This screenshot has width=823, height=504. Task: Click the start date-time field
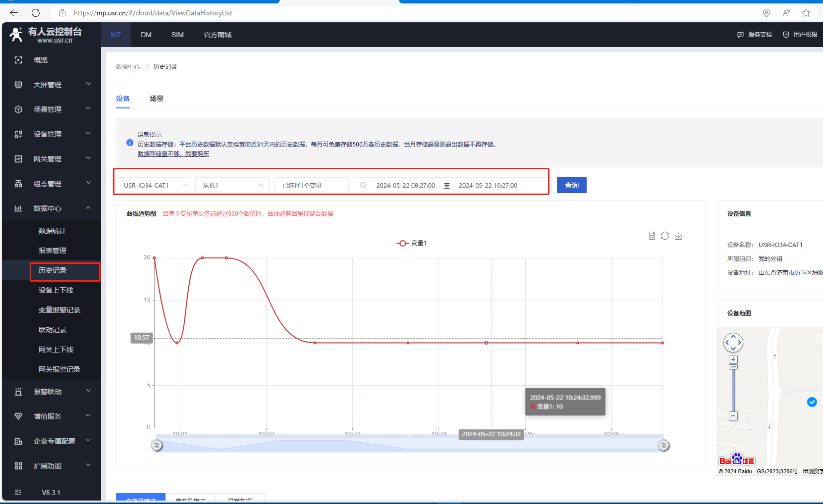pyautogui.click(x=405, y=185)
